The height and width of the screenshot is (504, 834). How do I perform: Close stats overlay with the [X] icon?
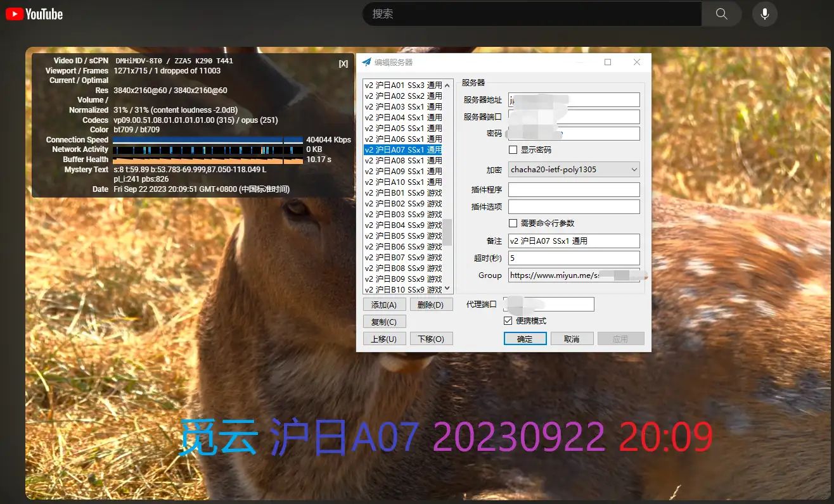(x=343, y=63)
